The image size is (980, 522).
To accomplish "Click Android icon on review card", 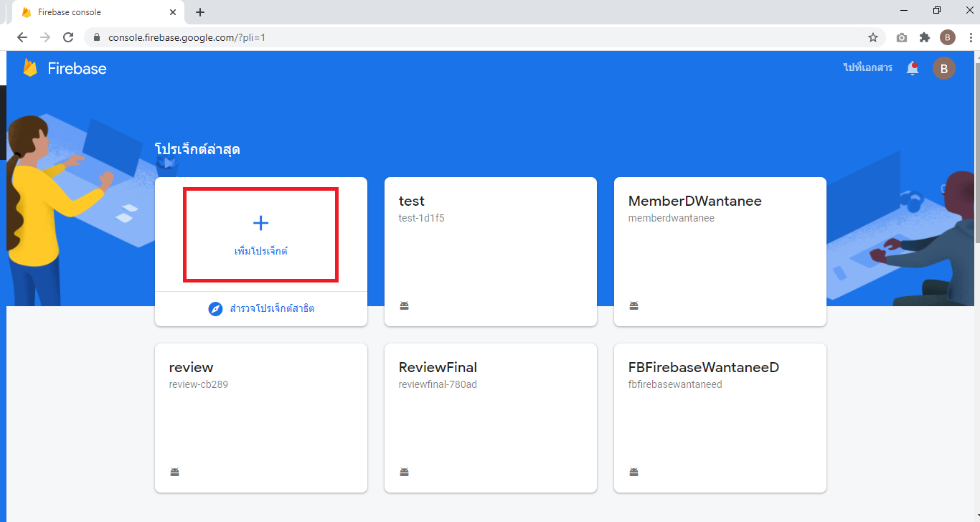I will click(x=174, y=473).
